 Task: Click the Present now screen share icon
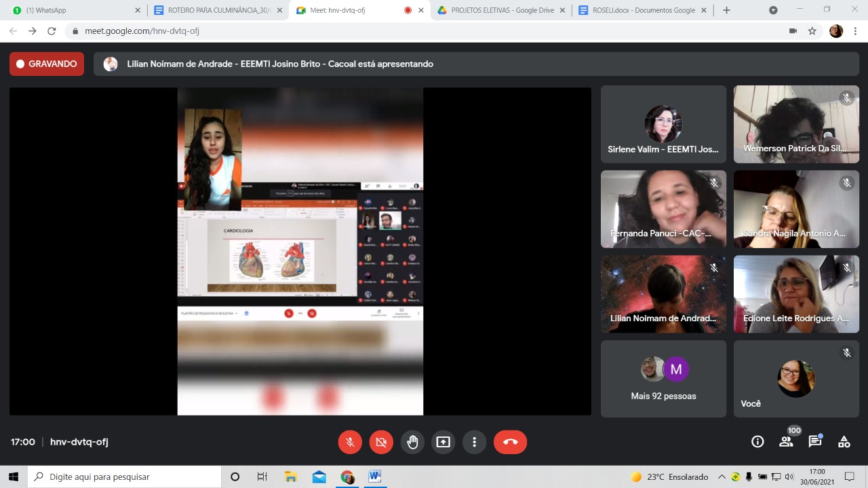tap(443, 442)
